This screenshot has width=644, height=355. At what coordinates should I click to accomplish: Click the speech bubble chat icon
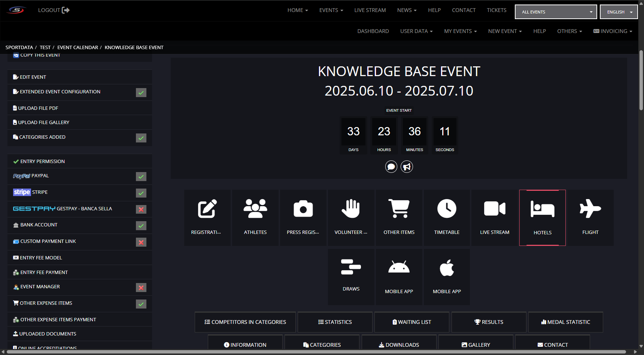391,166
